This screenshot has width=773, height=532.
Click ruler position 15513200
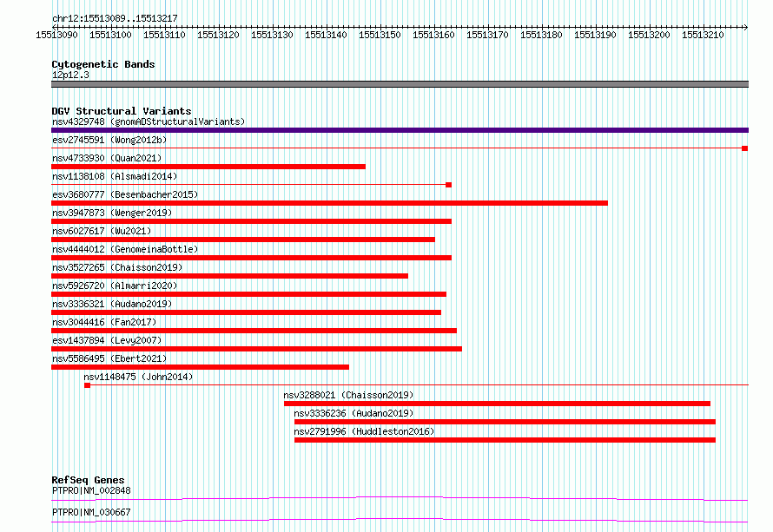click(x=649, y=35)
